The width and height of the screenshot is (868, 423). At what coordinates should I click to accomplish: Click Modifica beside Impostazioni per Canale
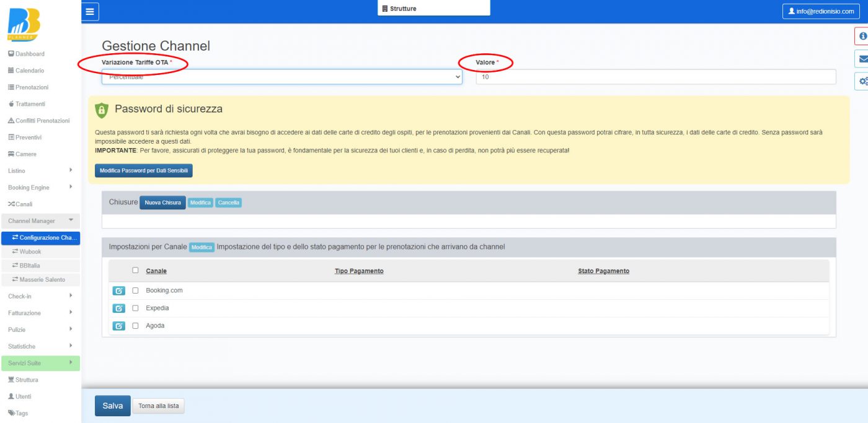(x=201, y=247)
